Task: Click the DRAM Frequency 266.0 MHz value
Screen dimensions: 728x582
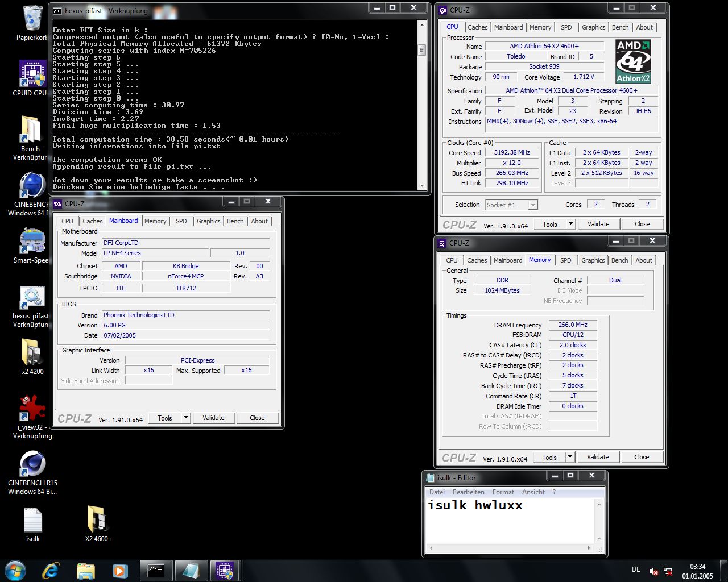Action: tap(573, 325)
